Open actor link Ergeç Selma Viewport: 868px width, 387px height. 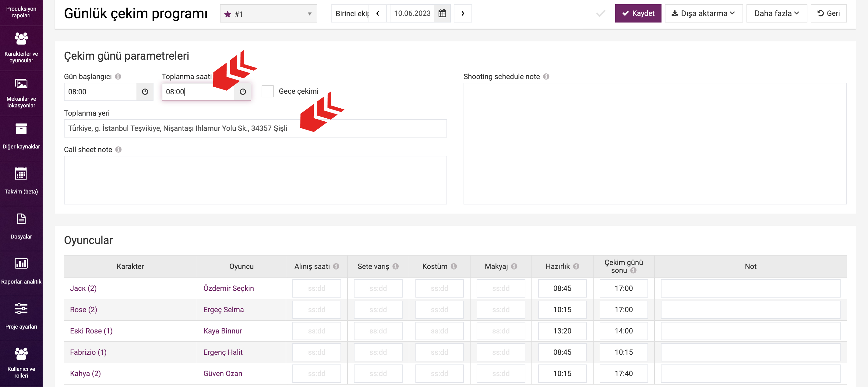224,310
